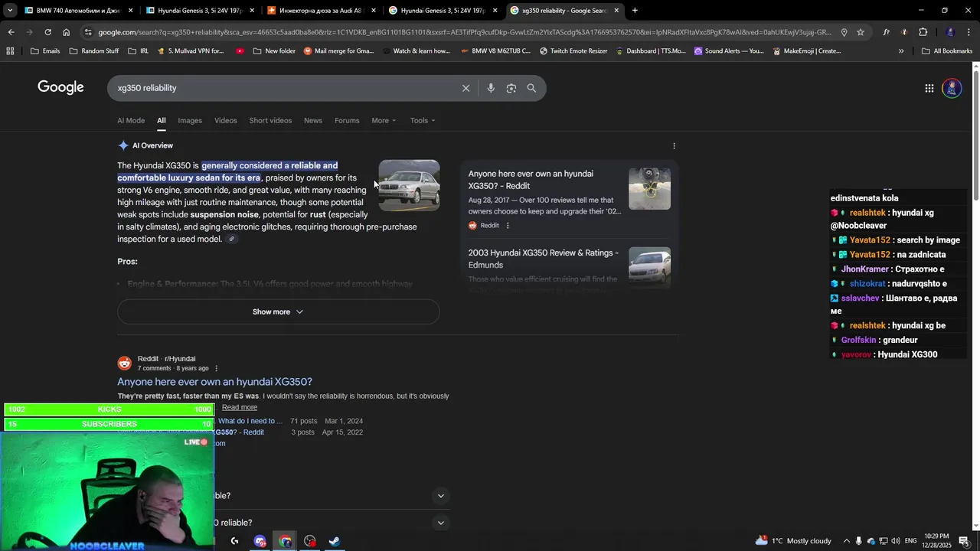Switch to Images results
Screen dimensions: 980x551
pyautogui.click(x=190, y=120)
